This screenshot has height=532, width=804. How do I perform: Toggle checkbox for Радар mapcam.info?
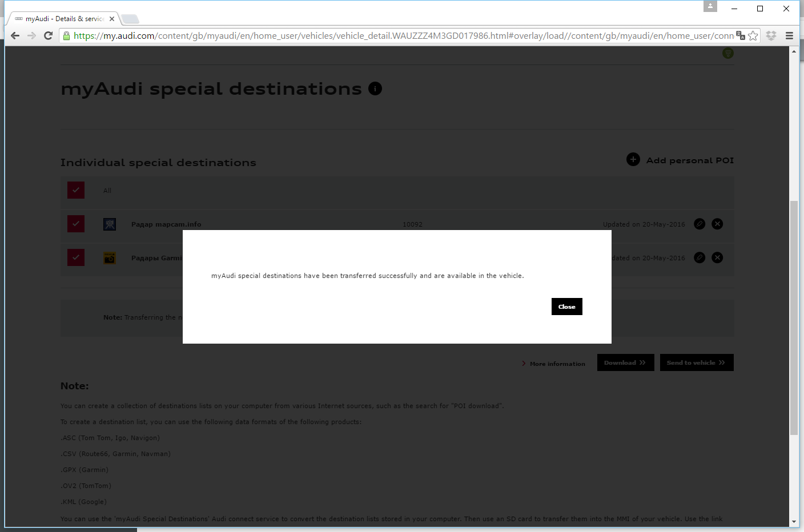click(76, 224)
